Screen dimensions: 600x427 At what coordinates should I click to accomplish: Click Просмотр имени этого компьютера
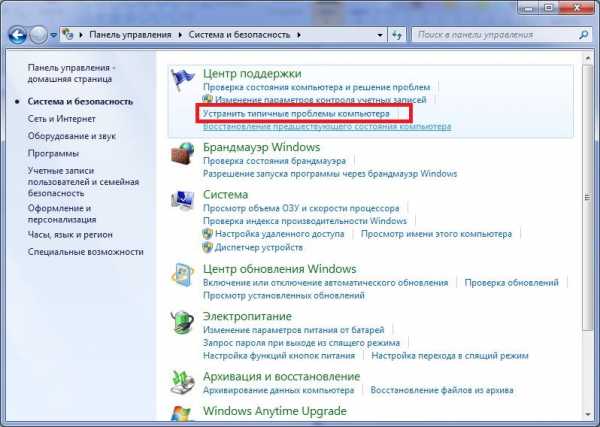coord(436,234)
